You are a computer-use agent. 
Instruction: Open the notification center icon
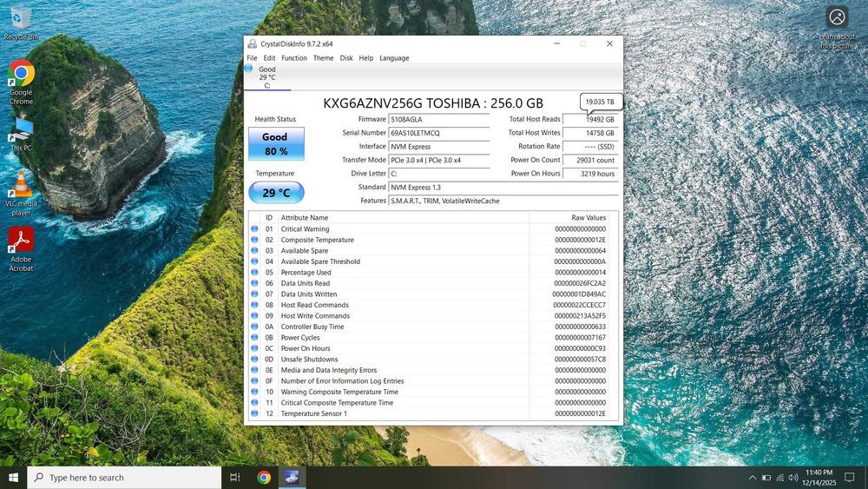coord(849,478)
